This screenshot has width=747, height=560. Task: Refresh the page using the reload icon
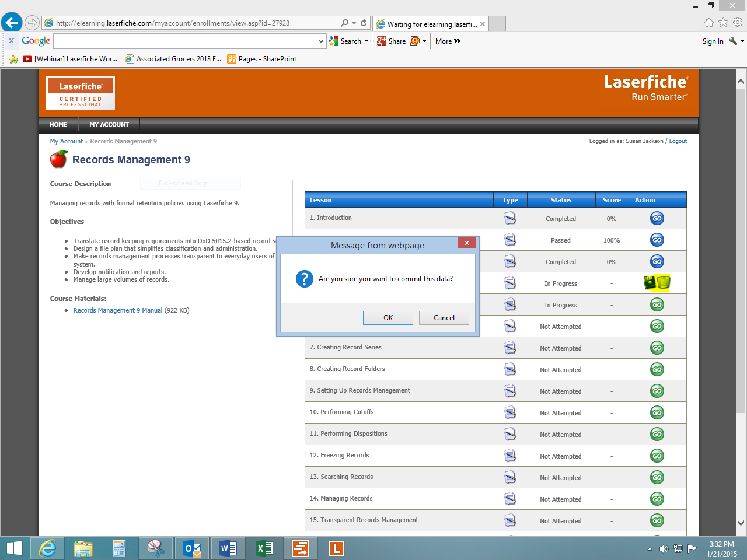[x=364, y=23]
